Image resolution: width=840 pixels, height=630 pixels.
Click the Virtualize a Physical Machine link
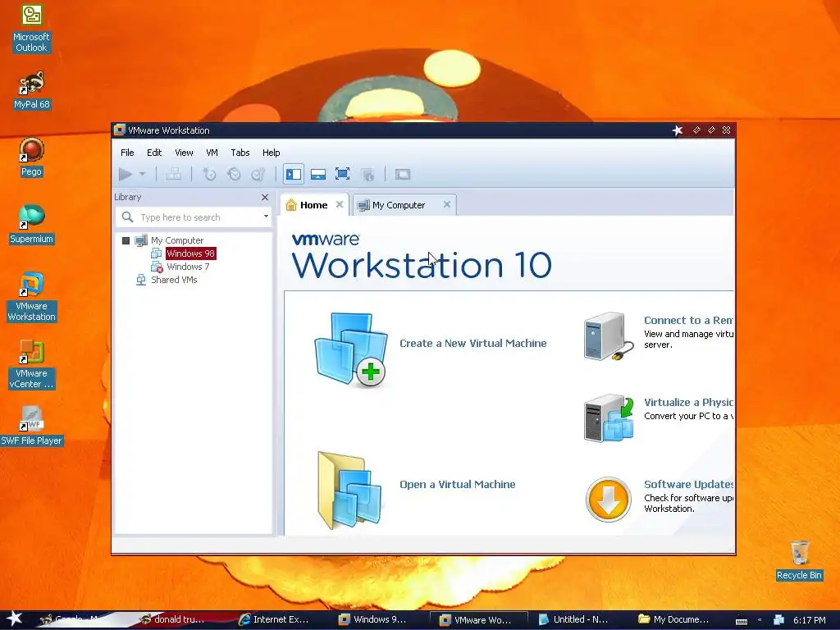(688, 402)
